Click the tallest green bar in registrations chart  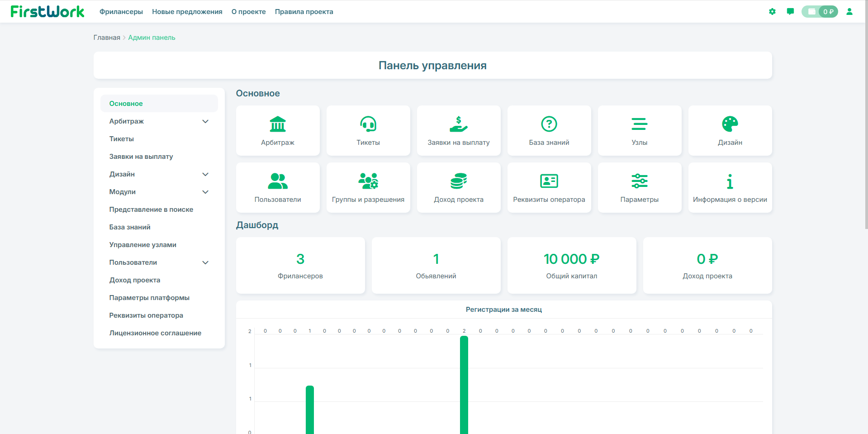point(464,385)
